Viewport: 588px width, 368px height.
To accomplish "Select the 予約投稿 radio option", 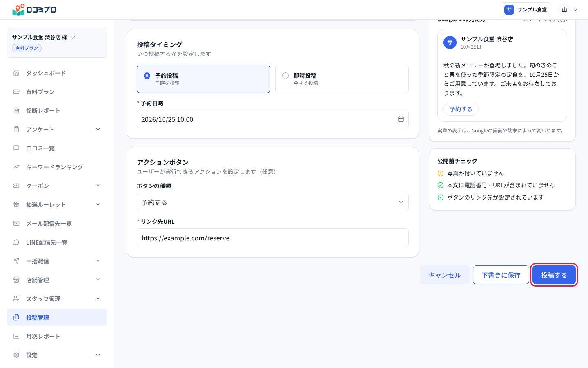I will coord(203,79).
